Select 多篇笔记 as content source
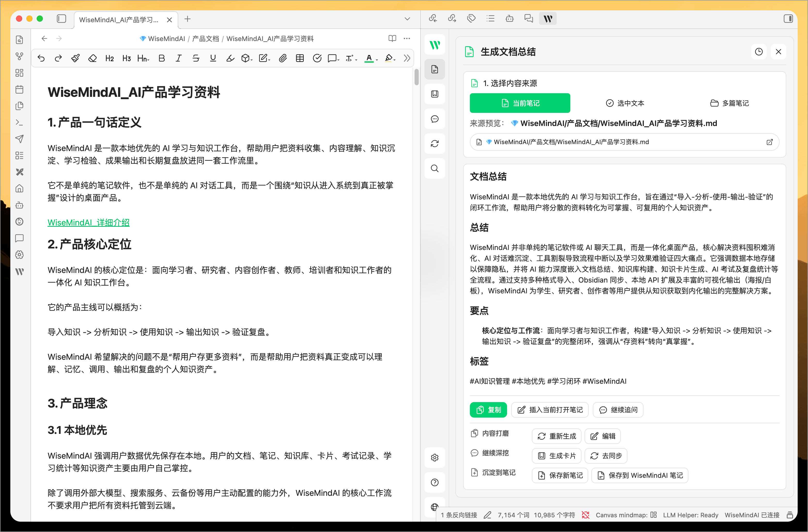This screenshot has width=808, height=532. coord(729,103)
